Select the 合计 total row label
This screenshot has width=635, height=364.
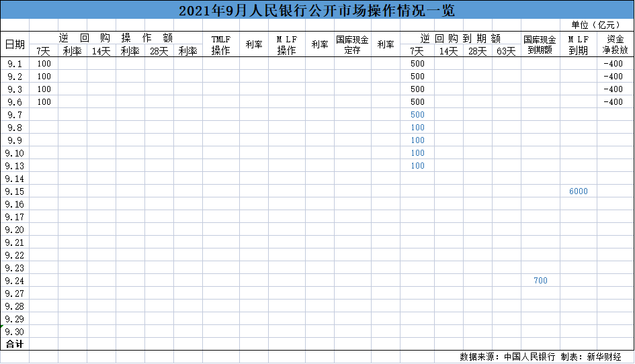(x=15, y=344)
